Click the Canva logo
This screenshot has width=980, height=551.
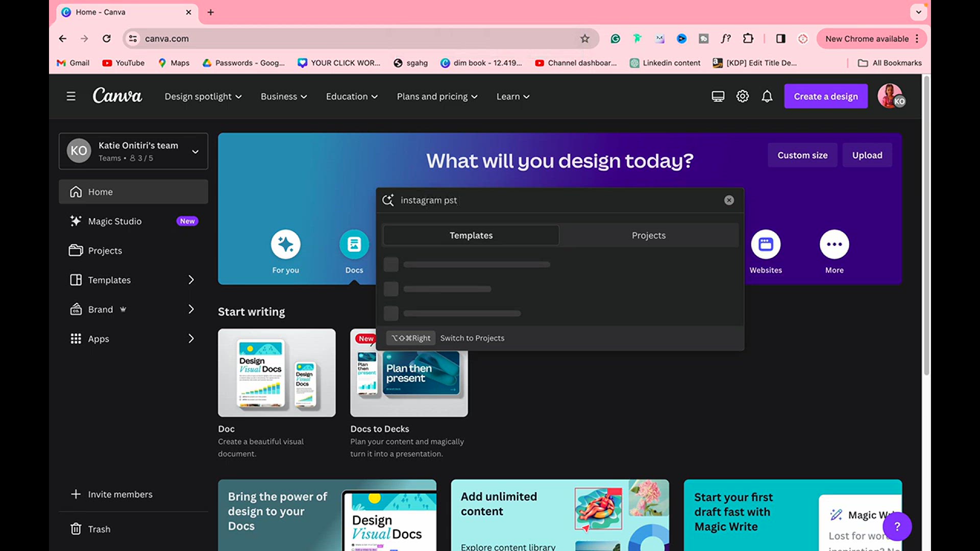[x=117, y=96]
